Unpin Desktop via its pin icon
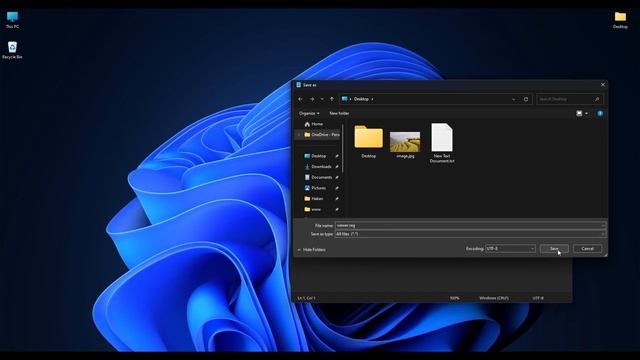This screenshot has width=640, height=360. [337, 156]
